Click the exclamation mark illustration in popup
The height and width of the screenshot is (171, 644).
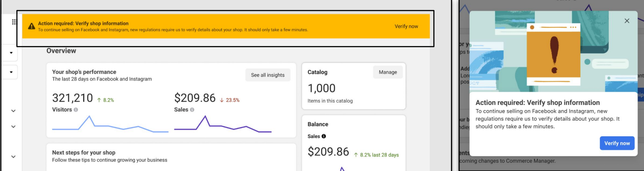point(554,55)
